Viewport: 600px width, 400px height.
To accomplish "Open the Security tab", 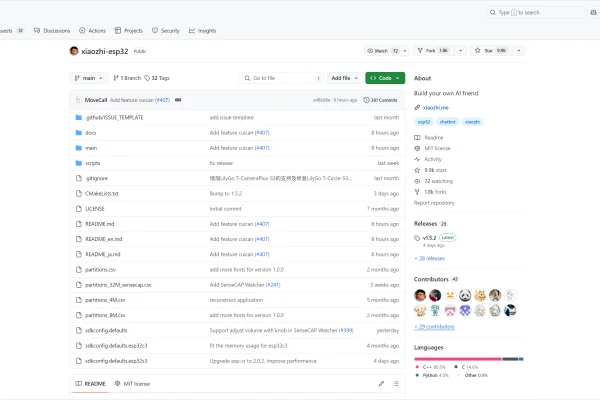I will point(166,31).
